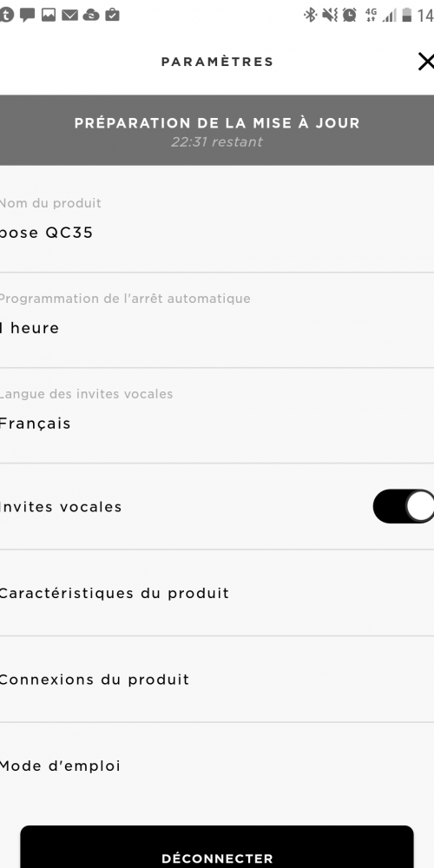Tap the picture notification icon
This screenshot has width=434, height=868.
[x=49, y=15]
